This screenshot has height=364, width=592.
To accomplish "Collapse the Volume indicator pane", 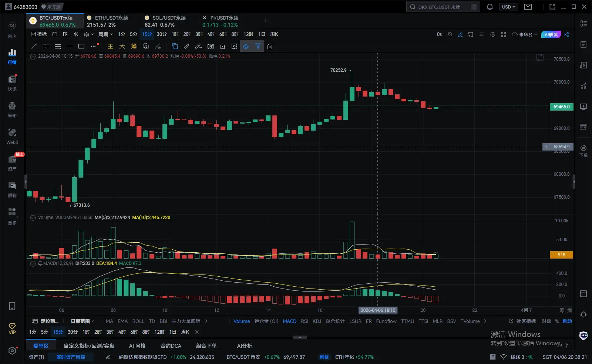I will (33, 218).
